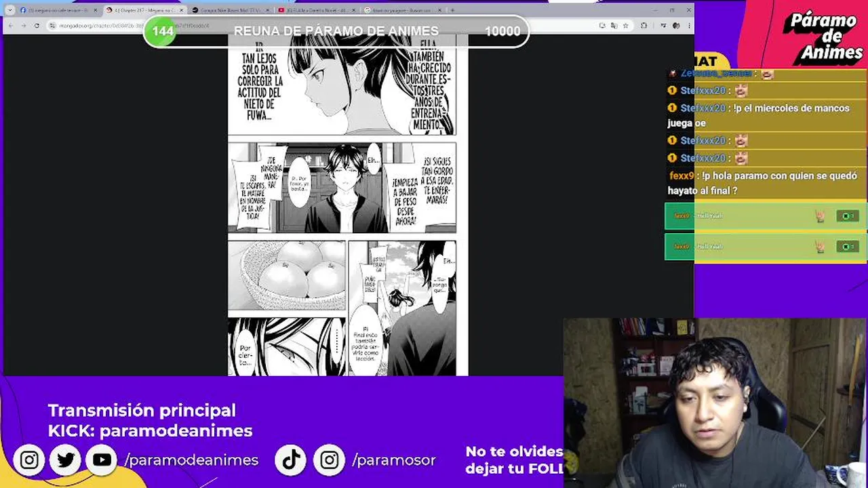Click the green 144 goal counter

pyautogui.click(x=162, y=31)
